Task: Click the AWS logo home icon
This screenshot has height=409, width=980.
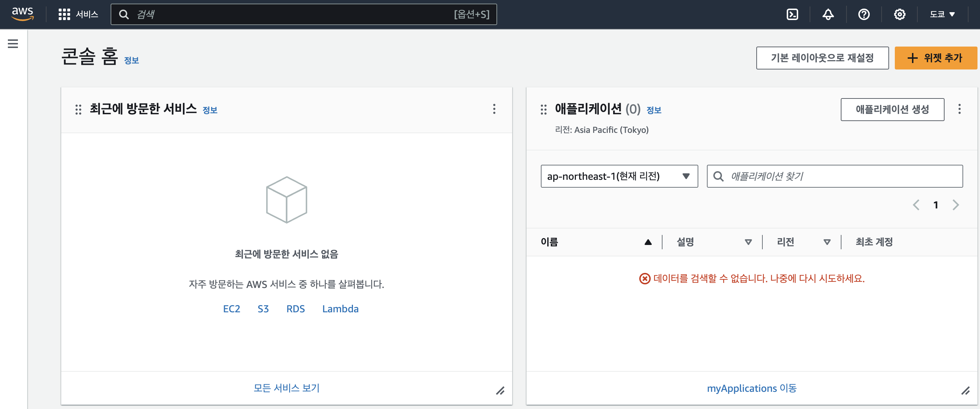Action: coord(23,14)
